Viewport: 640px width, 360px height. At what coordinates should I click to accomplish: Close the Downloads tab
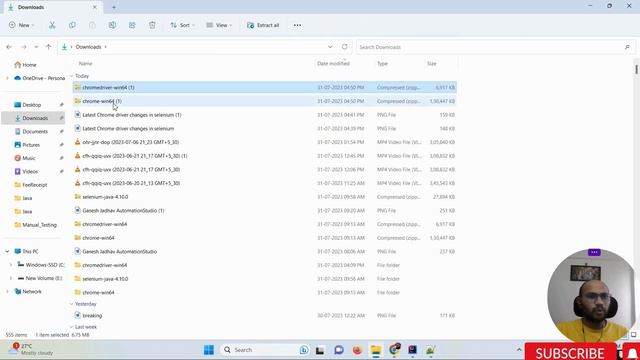(x=95, y=7)
